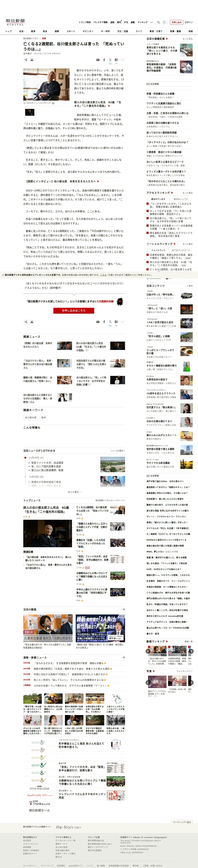Open main photo of 谷川俊太郎

click(46, 85)
